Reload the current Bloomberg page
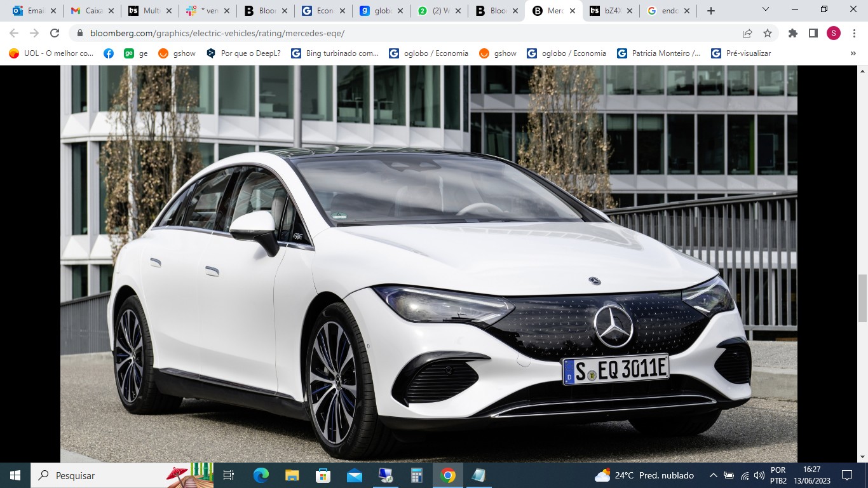Image resolution: width=868 pixels, height=488 pixels. click(x=55, y=33)
